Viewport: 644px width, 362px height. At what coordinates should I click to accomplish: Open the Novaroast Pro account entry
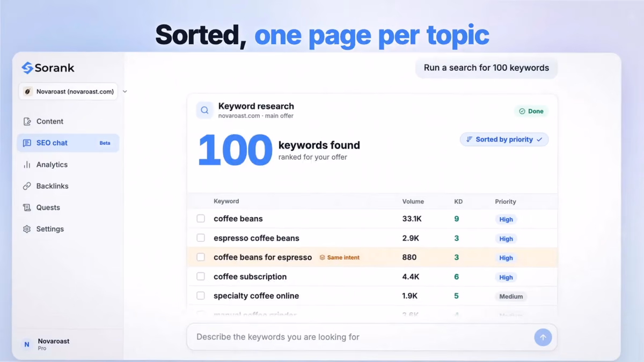[x=68, y=344]
